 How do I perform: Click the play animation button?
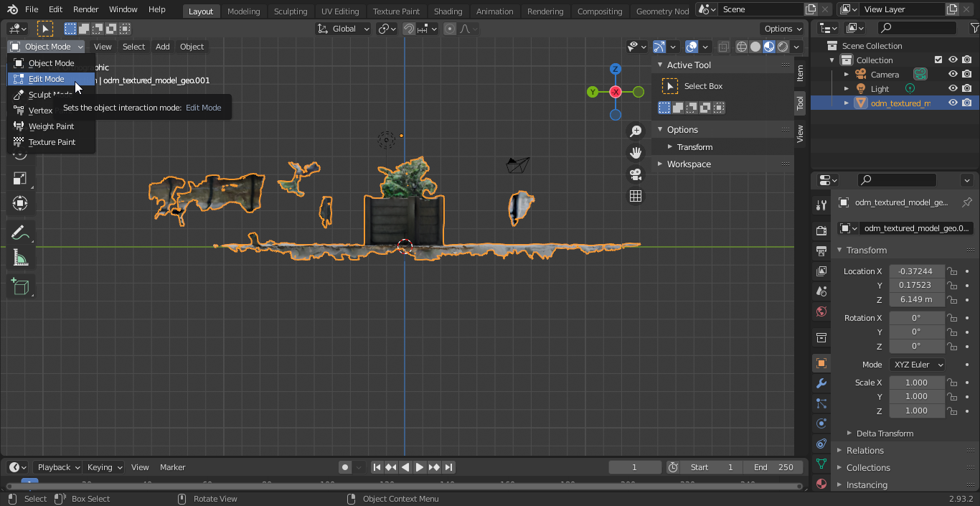(x=420, y=467)
